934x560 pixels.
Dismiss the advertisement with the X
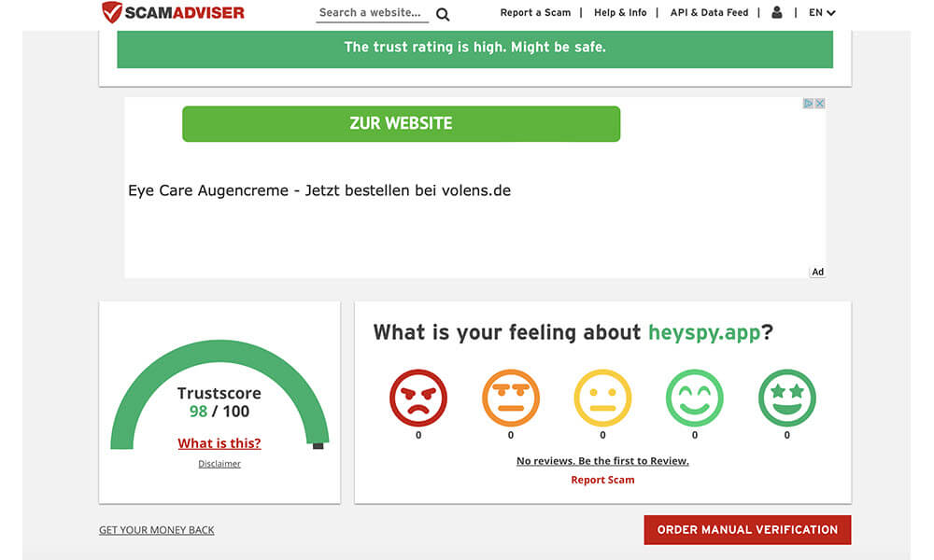click(820, 103)
